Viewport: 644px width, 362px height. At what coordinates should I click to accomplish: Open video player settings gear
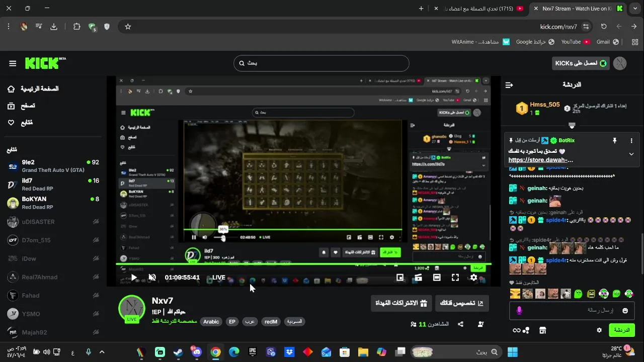[473, 277]
